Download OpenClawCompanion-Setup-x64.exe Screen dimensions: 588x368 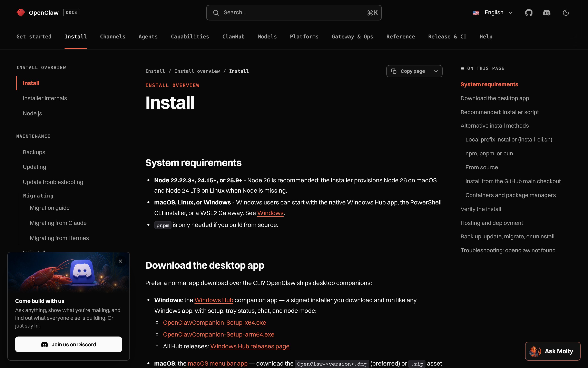tap(215, 322)
